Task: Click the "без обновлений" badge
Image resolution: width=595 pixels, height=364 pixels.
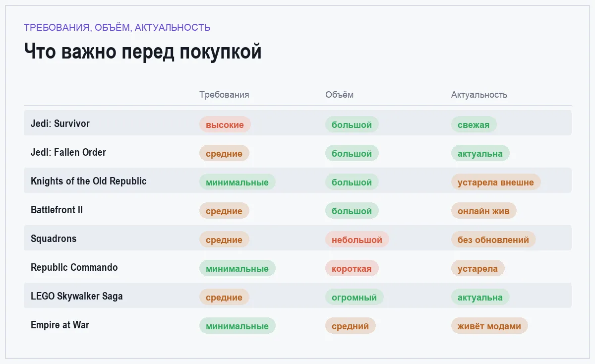Action: tap(493, 240)
